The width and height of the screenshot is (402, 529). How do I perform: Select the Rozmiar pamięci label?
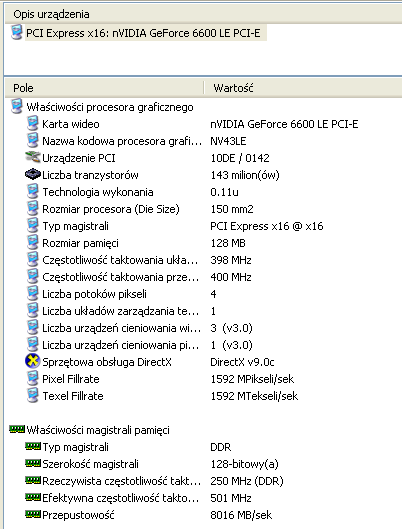click(x=80, y=243)
